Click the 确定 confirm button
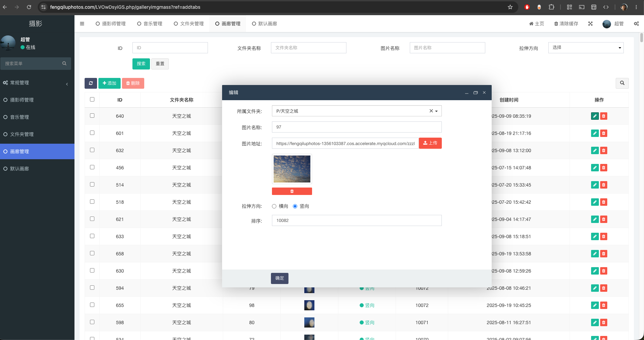Viewport: 644px width, 340px height. pyautogui.click(x=280, y=278)
